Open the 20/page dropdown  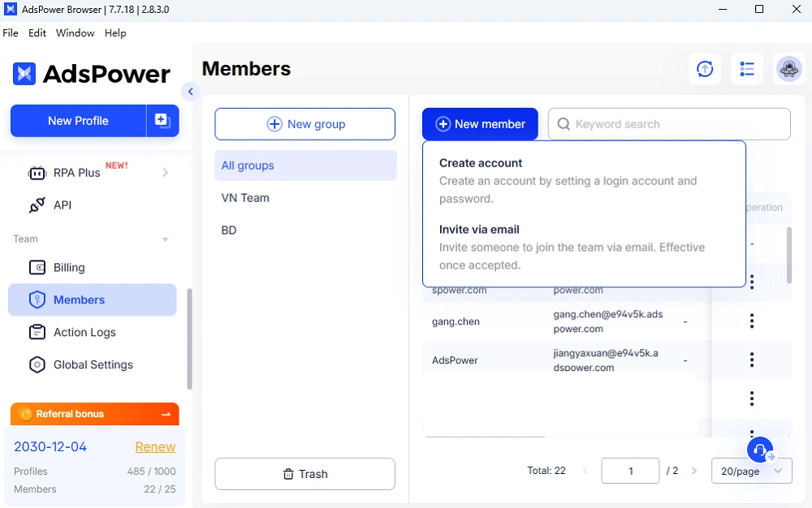tap(751, 471)
